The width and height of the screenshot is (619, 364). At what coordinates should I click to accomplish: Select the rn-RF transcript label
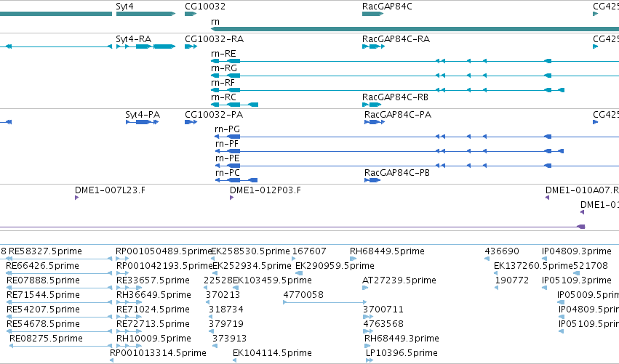pos(223,83)
